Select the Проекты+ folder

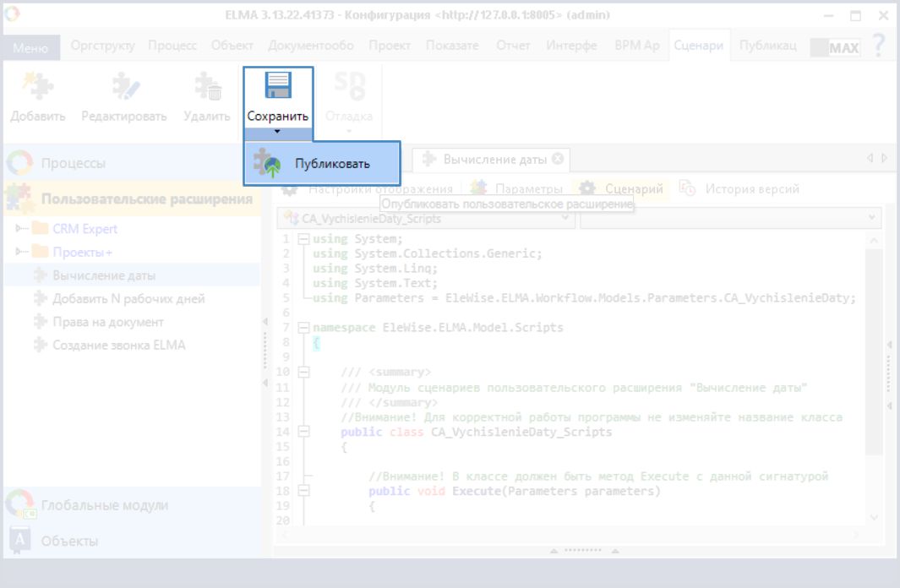coord(82,252)
